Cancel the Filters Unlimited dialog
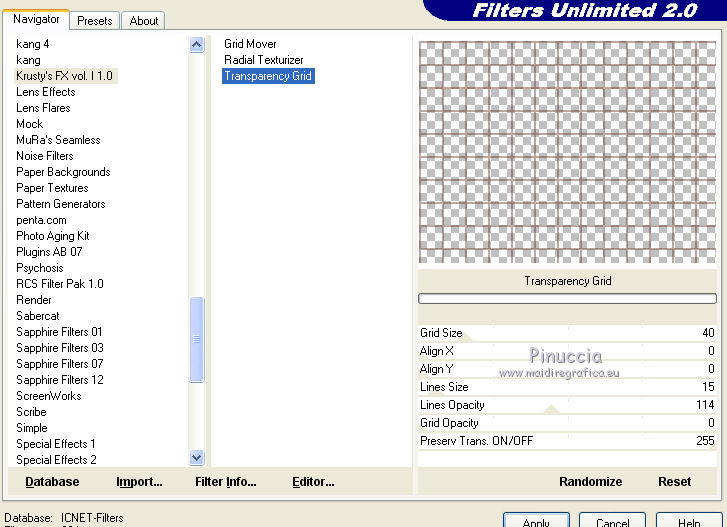 [612, 521]
